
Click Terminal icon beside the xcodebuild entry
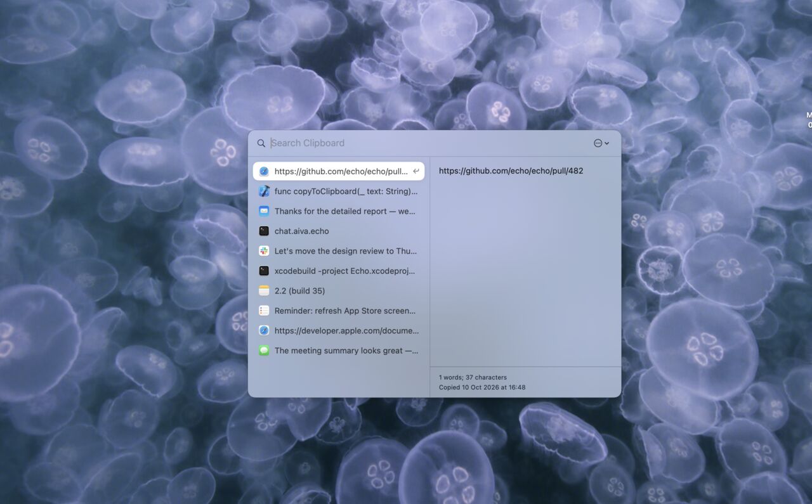pos(264,271)
